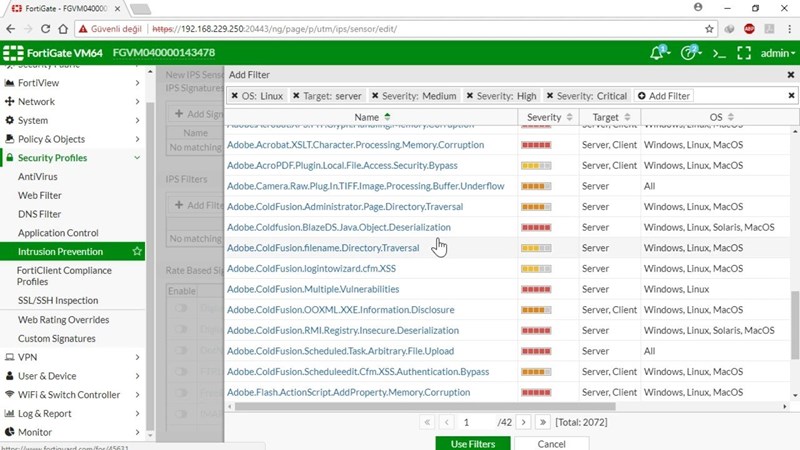The height and width of the screenshot is (450, 800).
Task: Click Add Filter plus in filter bar
Action: coord(663,96)
